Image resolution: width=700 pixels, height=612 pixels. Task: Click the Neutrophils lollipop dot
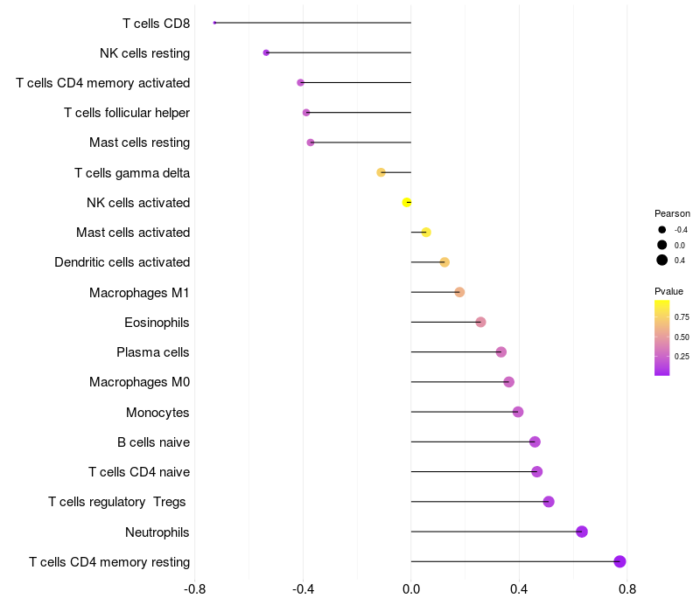582,532
